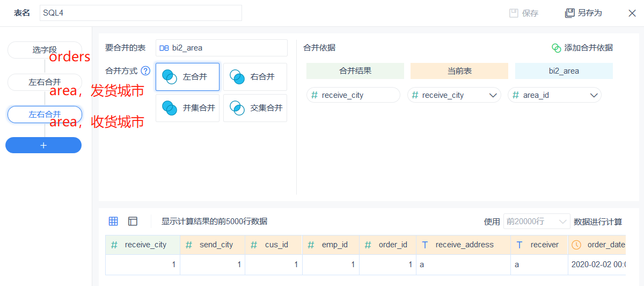Click the blue plus add step button
This screenshot has height=286, width=644.
click(x=43, y=145)
